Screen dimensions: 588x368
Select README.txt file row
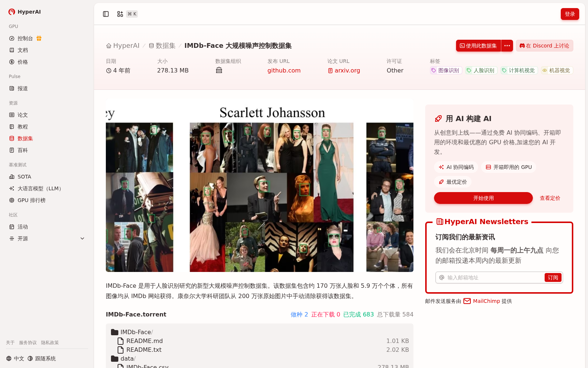pos(259,350)
